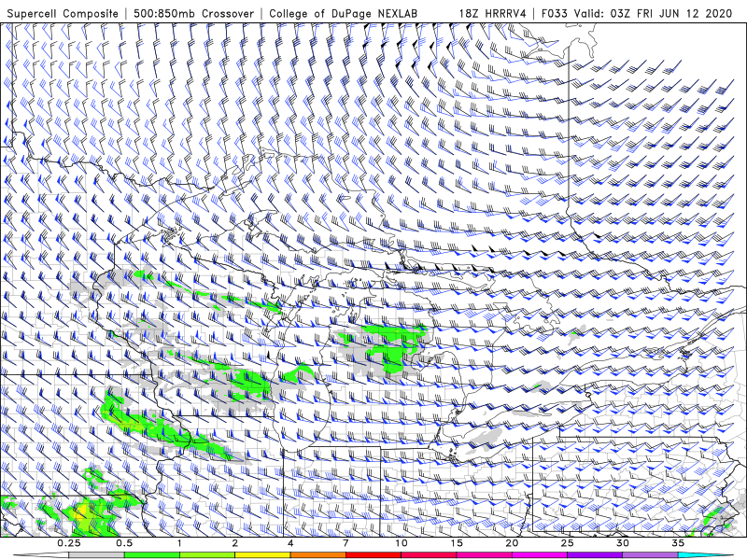Select the yellow 2–4 color bar segment

pyautogui.click(x=262, y=555)
